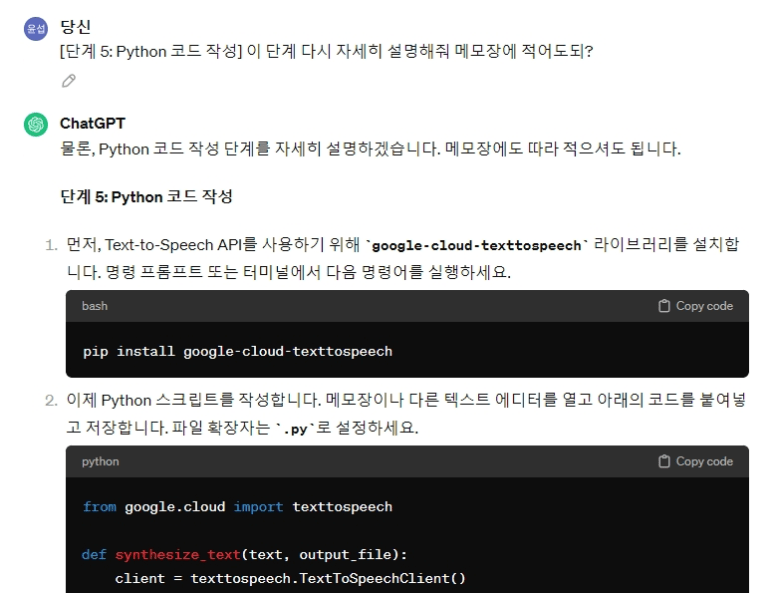Click the pencil edit message icon
773x593 pixels.
tap(69, 81)
